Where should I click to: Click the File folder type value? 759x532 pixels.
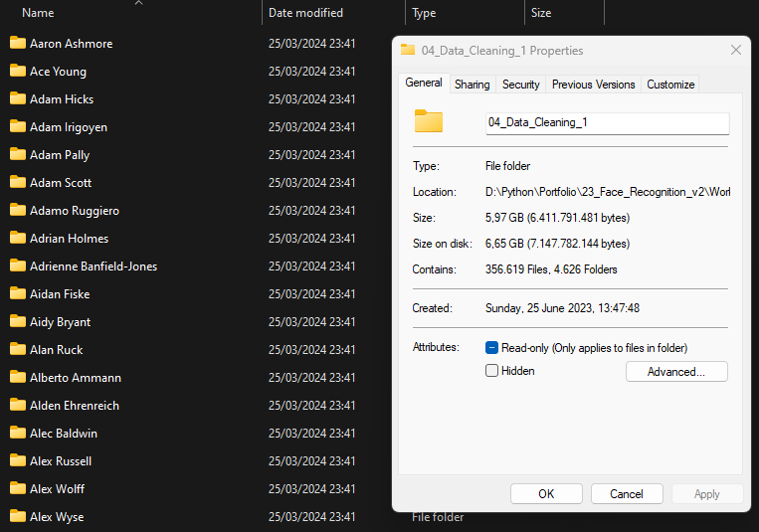coord(507,166)
